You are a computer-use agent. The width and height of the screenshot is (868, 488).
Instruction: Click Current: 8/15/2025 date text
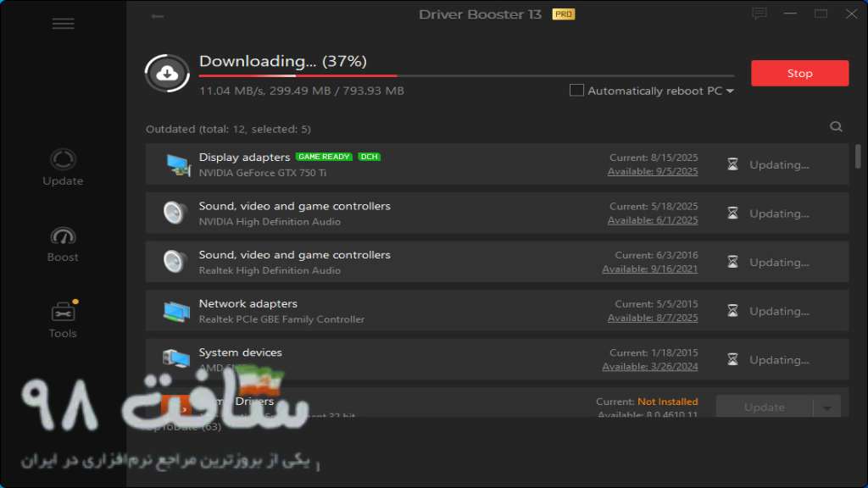tap(654, 158)
